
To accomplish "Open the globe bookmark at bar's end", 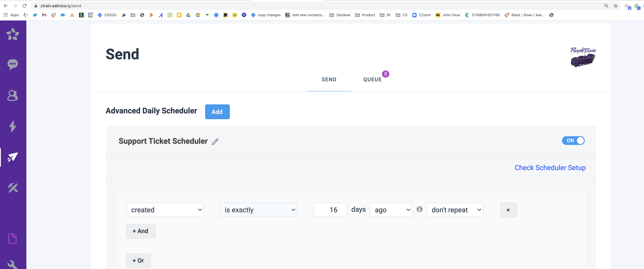I will click(x=551, y=15).
